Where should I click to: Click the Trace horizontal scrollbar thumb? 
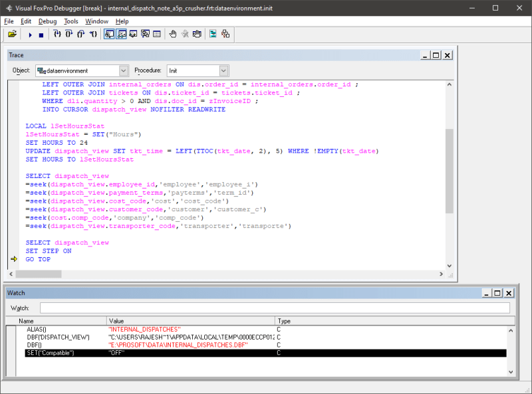(39, 274)
